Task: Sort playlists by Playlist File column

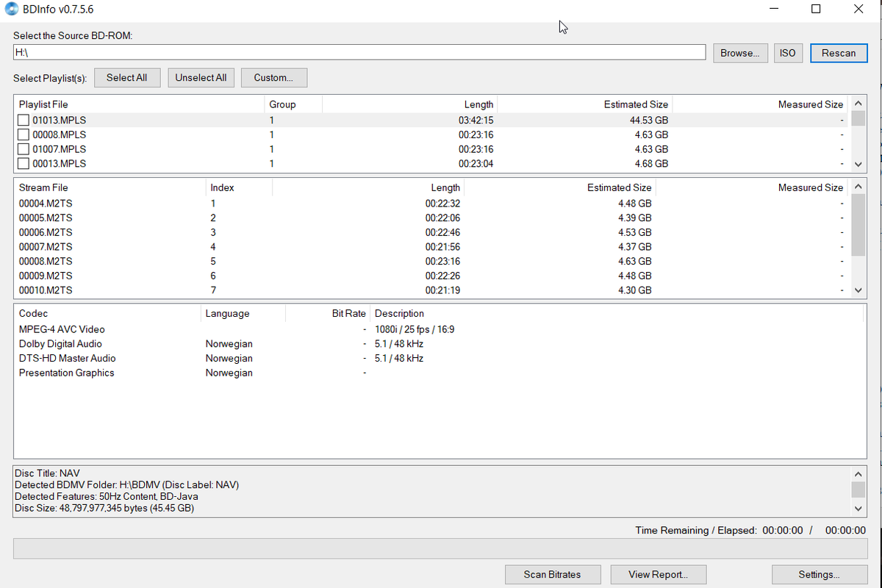Action: click(139, 104)
